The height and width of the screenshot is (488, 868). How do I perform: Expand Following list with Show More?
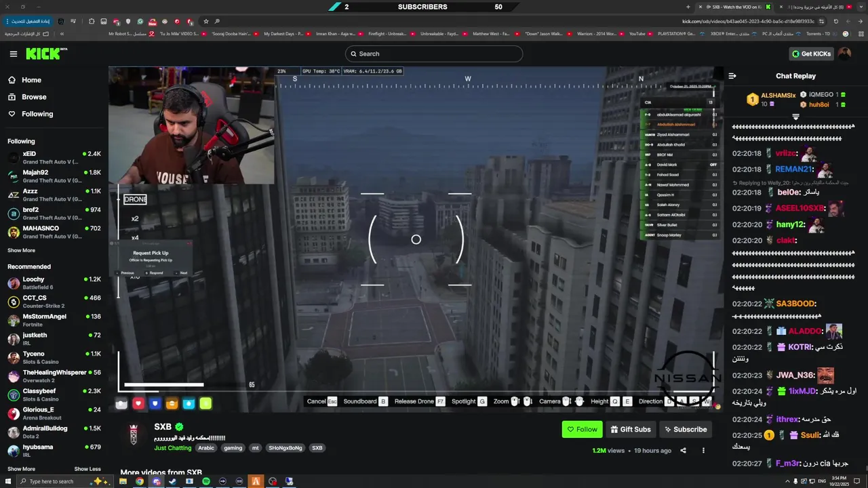tap(21, 250)
